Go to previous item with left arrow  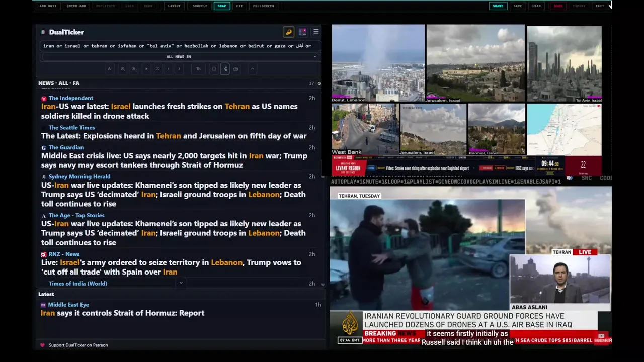[x=168, y=69]
